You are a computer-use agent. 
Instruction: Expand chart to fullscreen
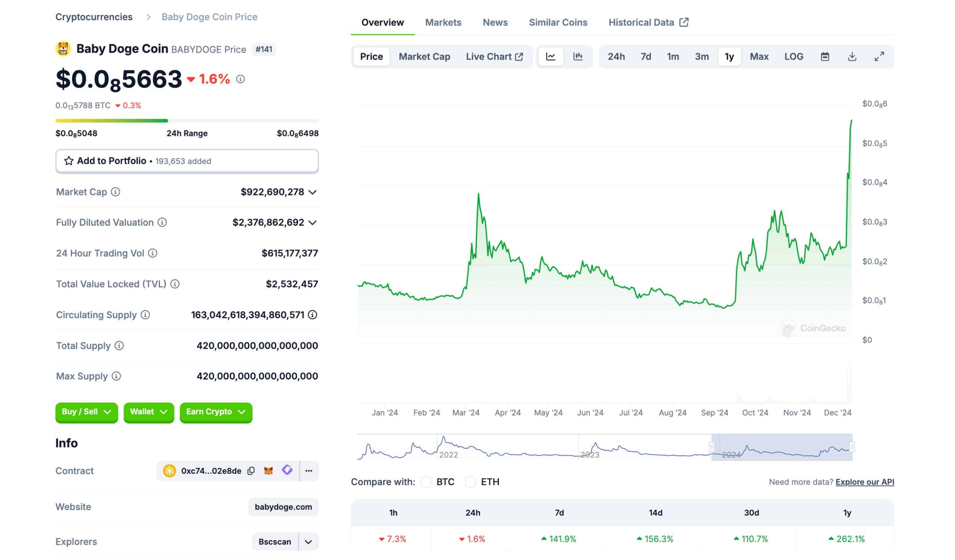coord(879,56)
